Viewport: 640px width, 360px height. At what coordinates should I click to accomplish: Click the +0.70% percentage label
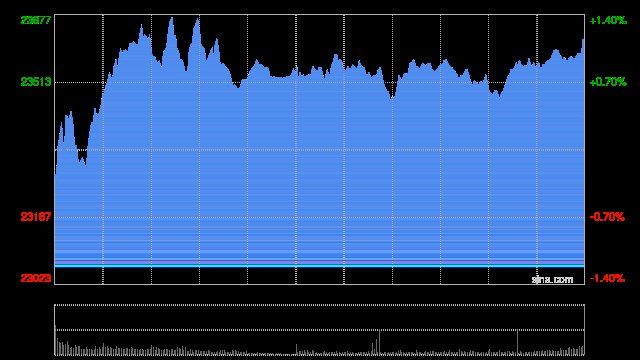(608, 82)
